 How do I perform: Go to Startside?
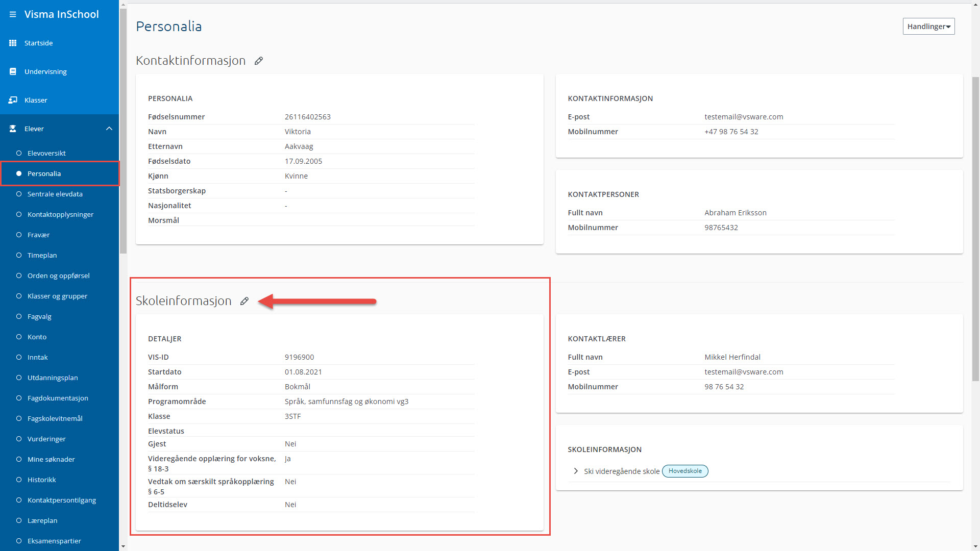[x=39, y=43]
